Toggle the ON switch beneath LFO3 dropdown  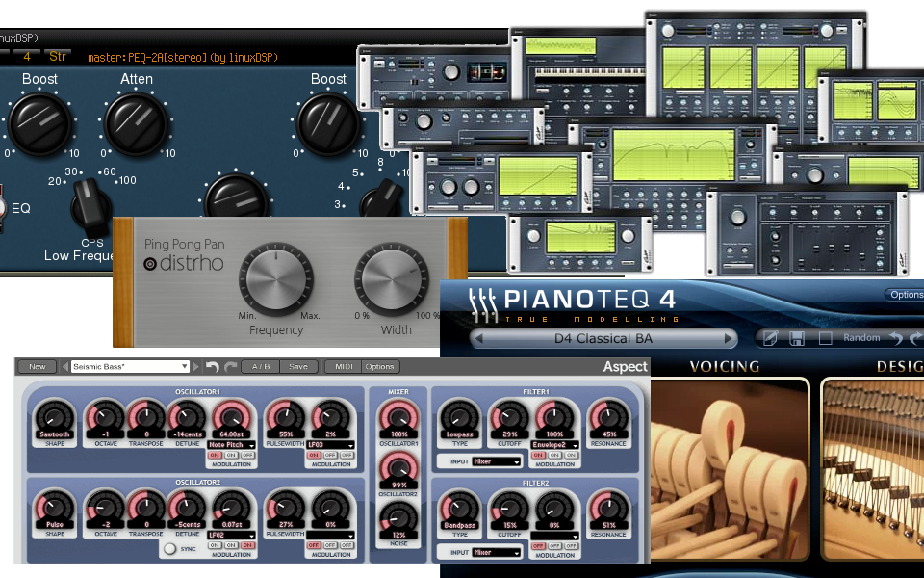pos(314,456)
